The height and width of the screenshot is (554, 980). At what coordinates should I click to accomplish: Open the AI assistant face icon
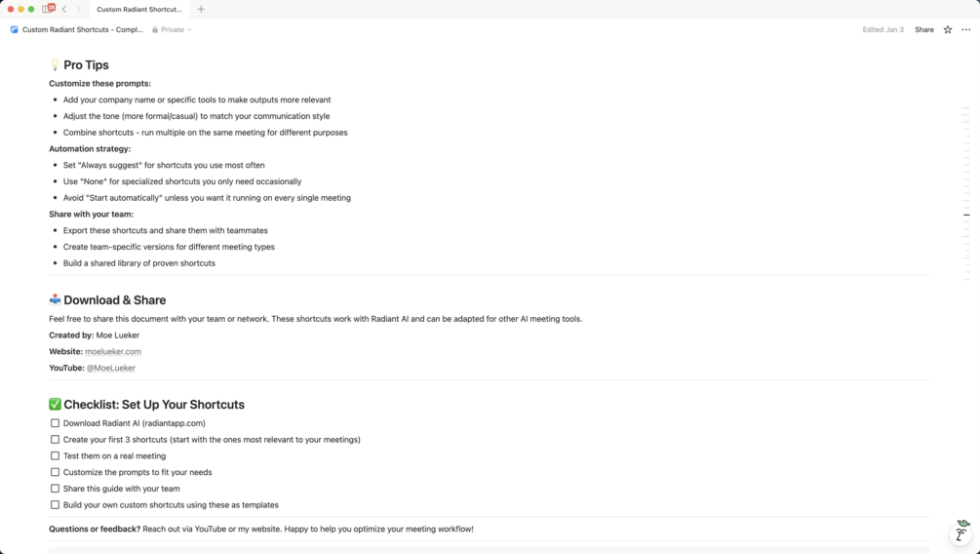pos(960,533)
